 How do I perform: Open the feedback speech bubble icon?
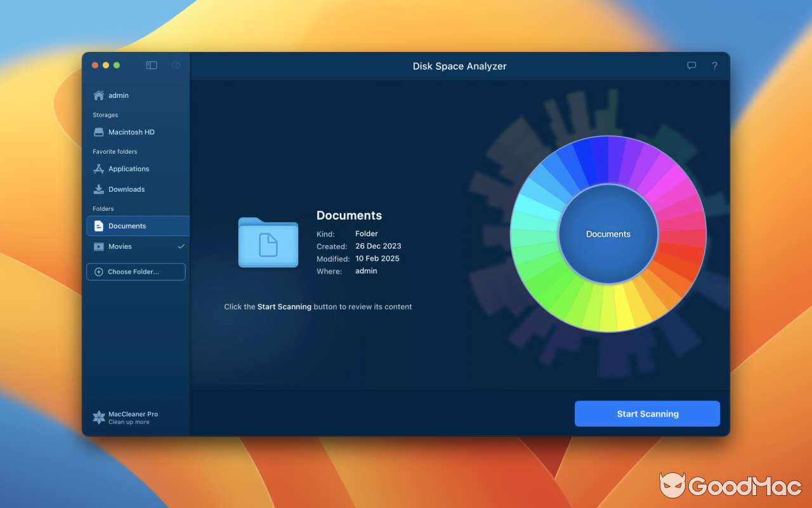coord(691,65)
